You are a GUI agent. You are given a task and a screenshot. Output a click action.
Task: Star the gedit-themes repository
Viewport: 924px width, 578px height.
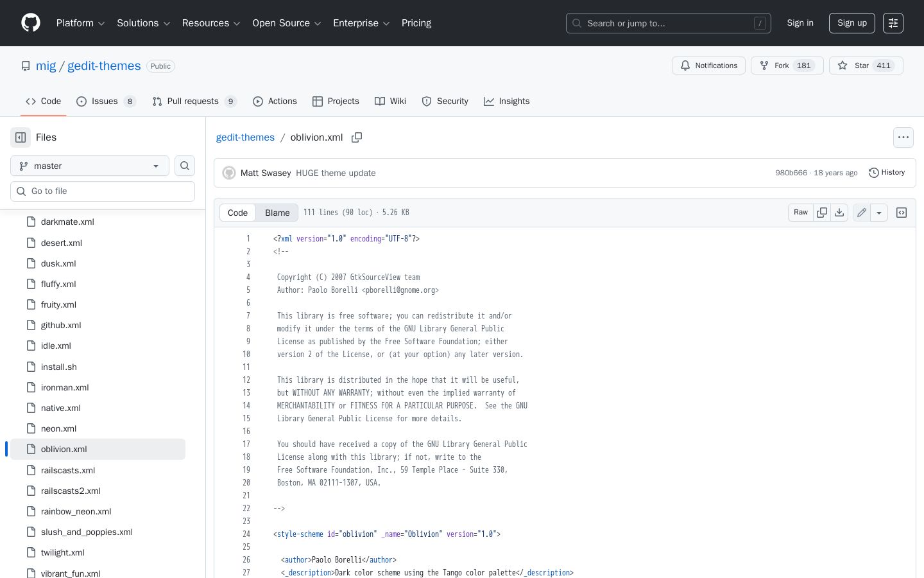[x=866, y=66]
